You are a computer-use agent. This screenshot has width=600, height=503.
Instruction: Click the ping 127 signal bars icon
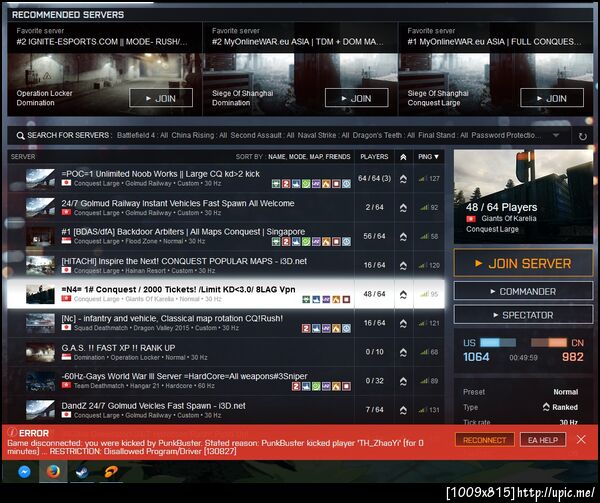pyautogui.click(x=422, y=179)
